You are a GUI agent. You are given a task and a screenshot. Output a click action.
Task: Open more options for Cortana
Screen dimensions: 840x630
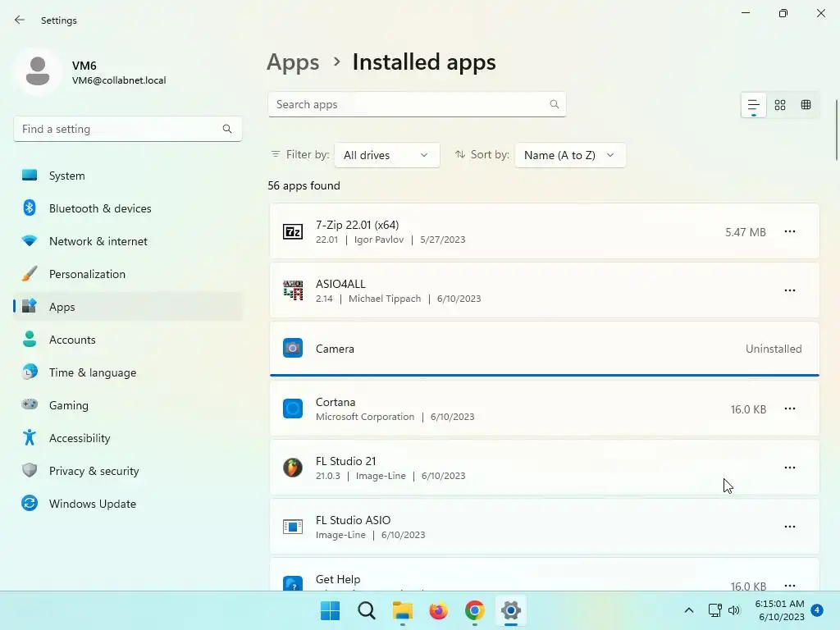[x=790, y=409]
